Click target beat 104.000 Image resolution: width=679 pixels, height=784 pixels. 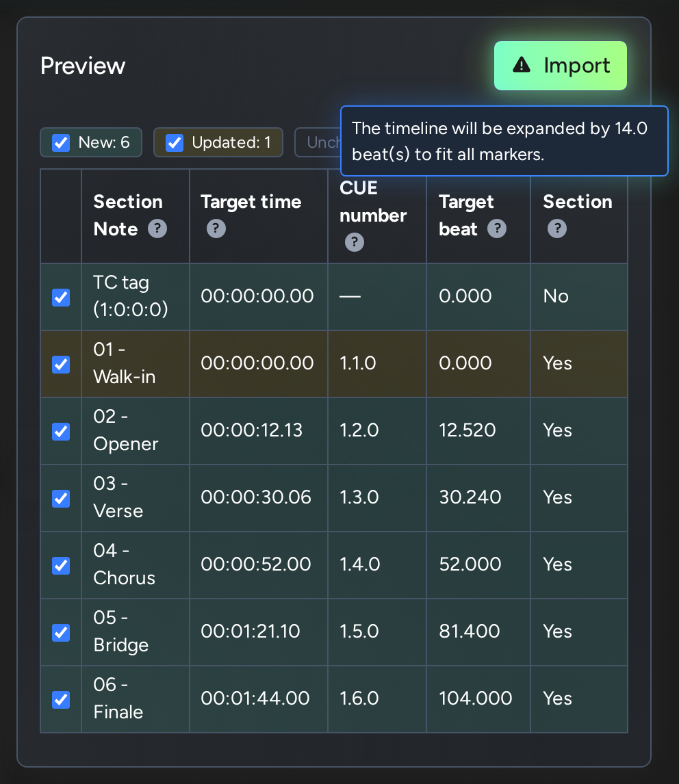point(475,698)
